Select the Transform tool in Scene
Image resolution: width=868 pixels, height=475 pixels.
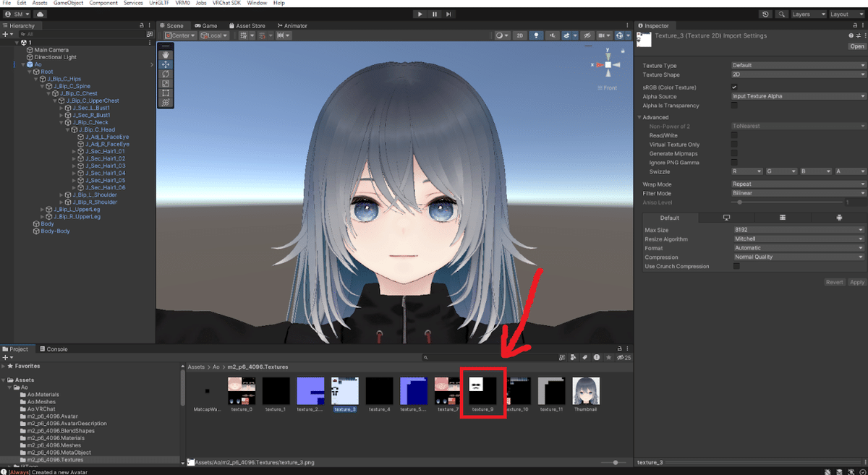166,103
